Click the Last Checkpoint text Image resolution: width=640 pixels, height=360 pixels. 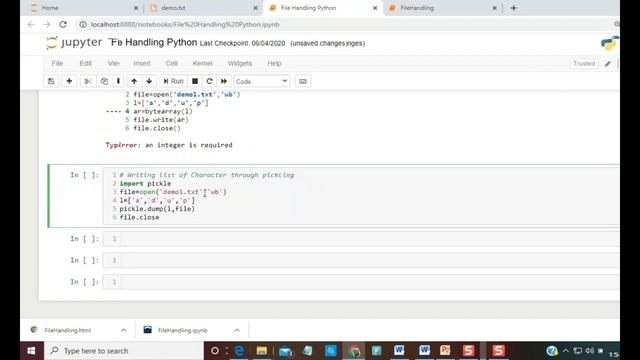click(x=242, y=43)
